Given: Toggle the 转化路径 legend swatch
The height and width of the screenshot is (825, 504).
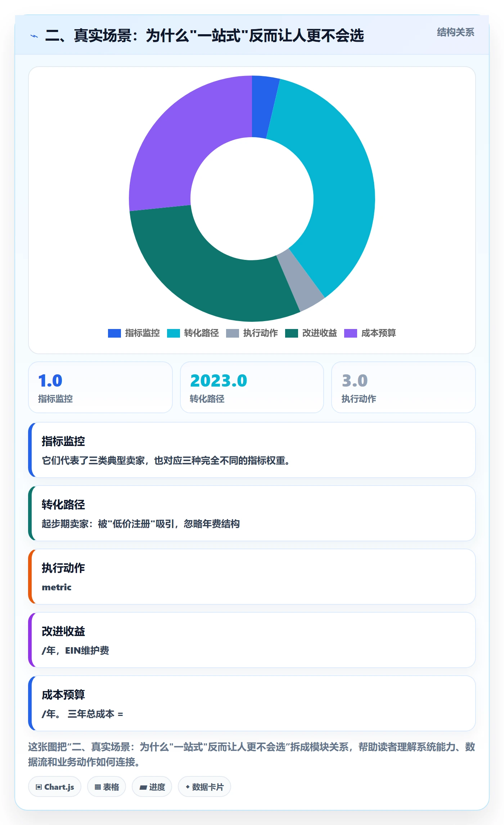Looking at the screenshot, I should coord(173,333).
